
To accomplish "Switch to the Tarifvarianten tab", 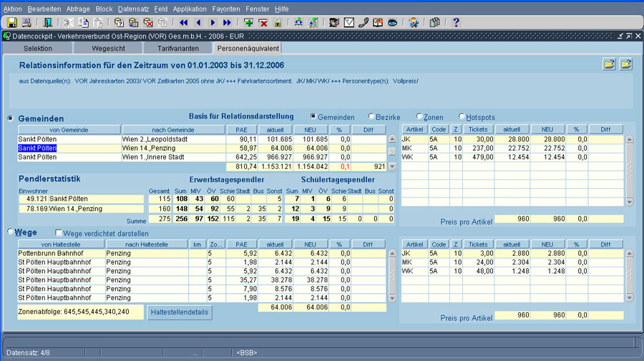I will coord(178,48).
